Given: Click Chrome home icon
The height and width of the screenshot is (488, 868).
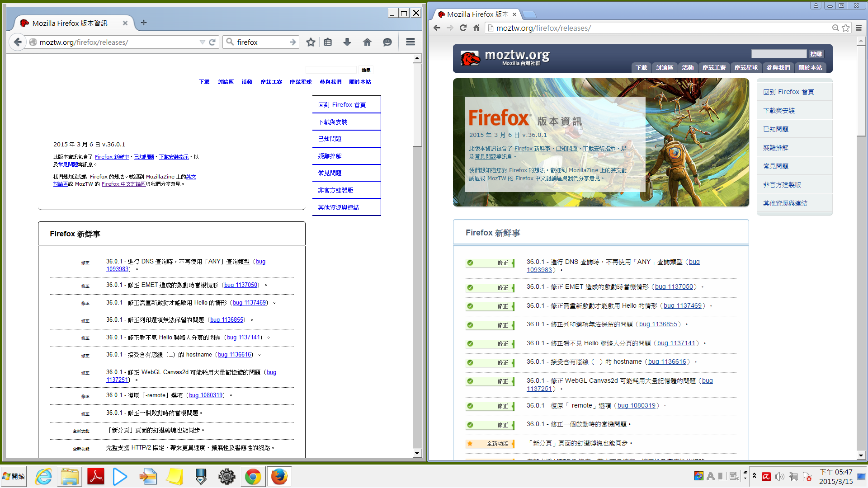Looking at the screenshot, I should pos(476,28).
